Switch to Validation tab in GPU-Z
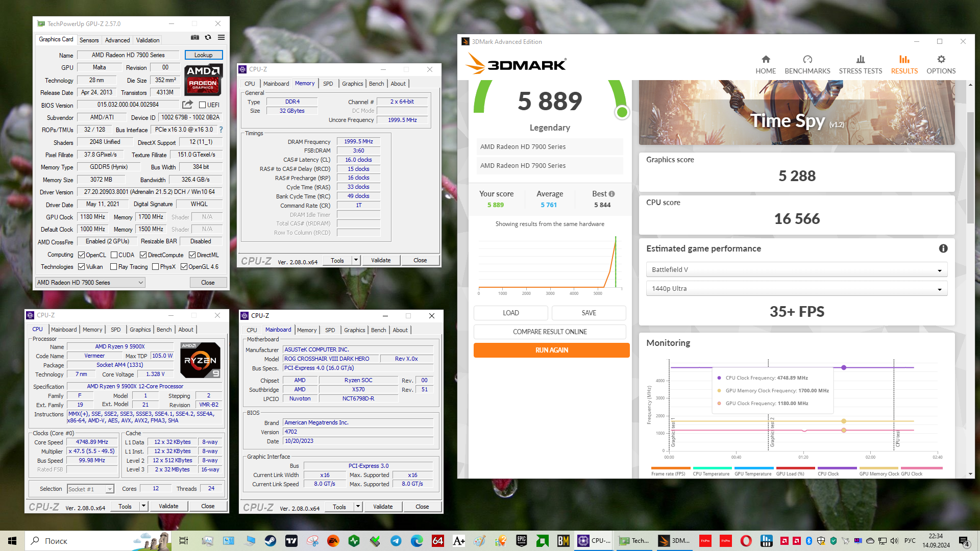Image resolution: width=980 pixels, height=551 pixels. 148,40
